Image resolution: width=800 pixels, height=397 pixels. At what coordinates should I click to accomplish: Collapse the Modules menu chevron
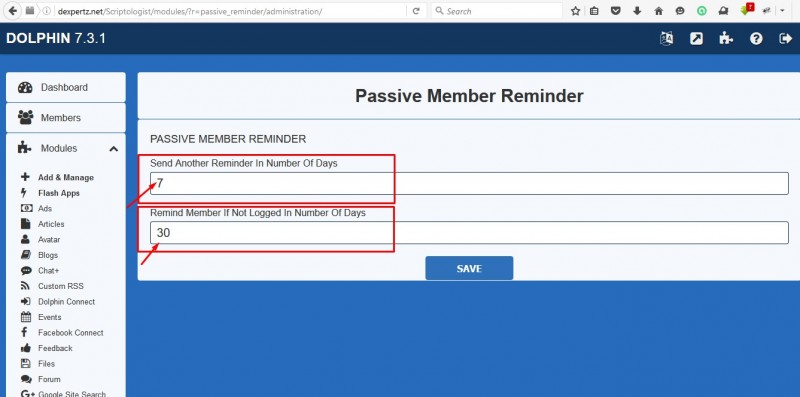coord(114,149)
